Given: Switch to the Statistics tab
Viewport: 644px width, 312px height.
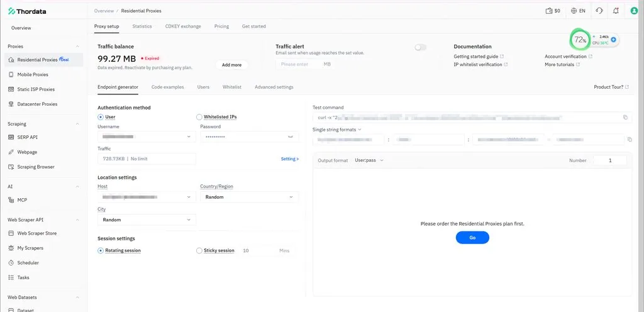Looking at the screenshot, I should point(142,26).
